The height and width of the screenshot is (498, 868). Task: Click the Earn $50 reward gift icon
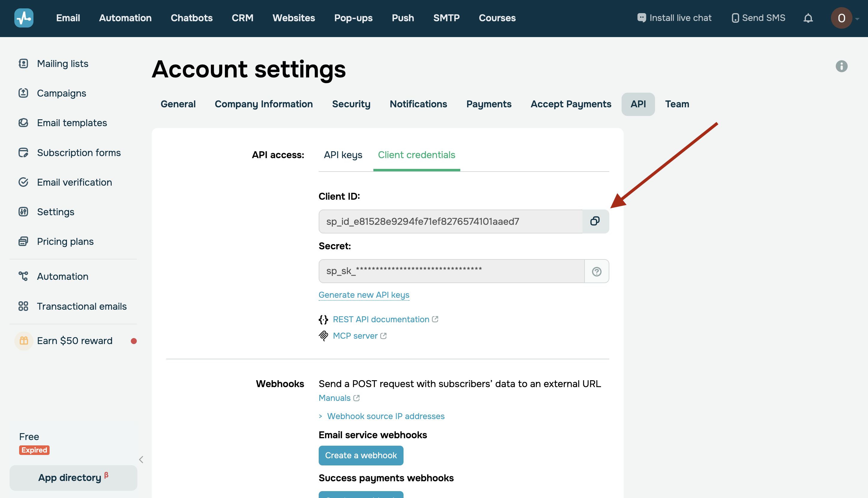pyautogui.click(x=24, y=341)
